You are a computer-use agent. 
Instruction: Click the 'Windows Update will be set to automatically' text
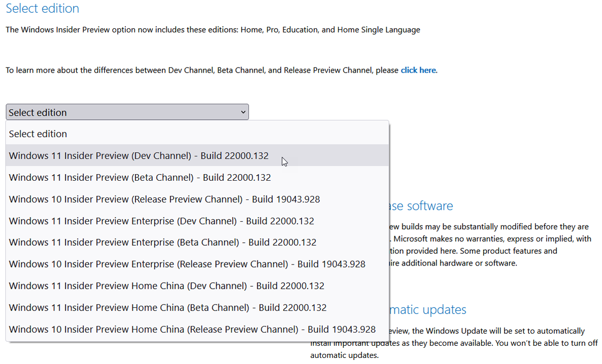point(487,331)
